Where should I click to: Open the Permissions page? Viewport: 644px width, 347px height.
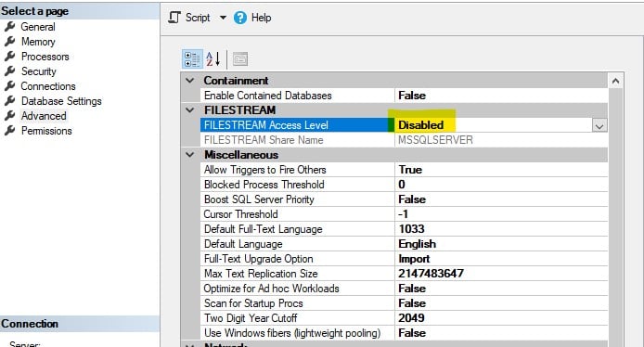pyautogui.click(x=46, y=131)
